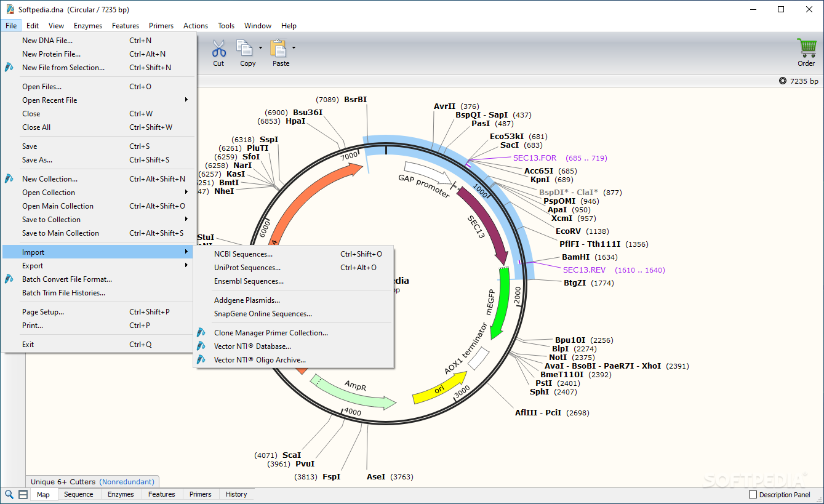
Task: Open the Paste dropdown arrow
Action: [x=294, y=47]
